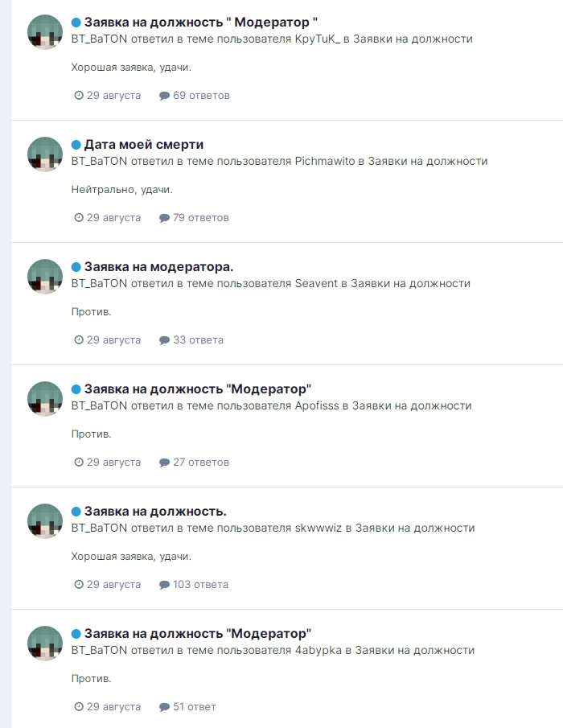Image resolution: width=563 pixels, height=728 pixels.
Task: Open "Заявки на должности" forum in the Seavent entry
Action: (411, 283)
